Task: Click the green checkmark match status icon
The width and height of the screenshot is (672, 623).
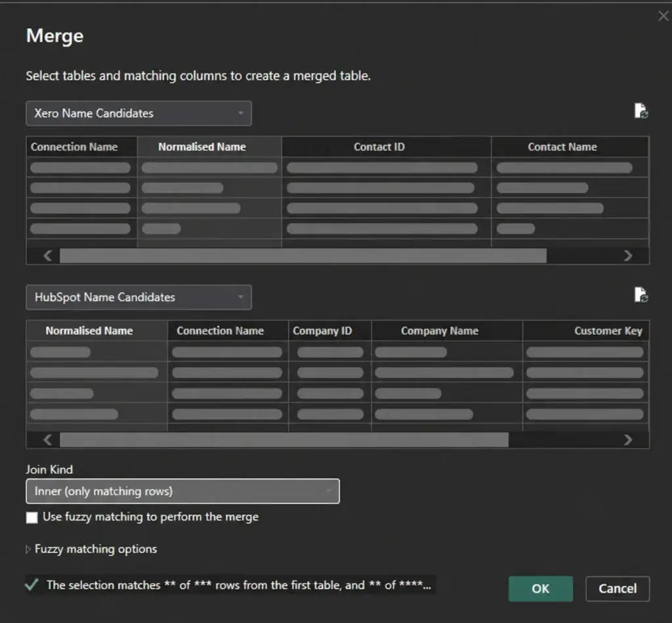Action: (x=32, y=584)
